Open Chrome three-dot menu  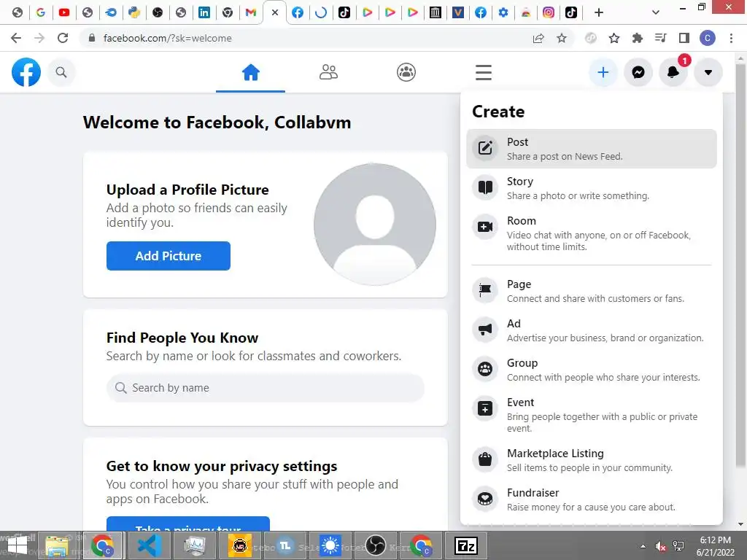point(731,38)
